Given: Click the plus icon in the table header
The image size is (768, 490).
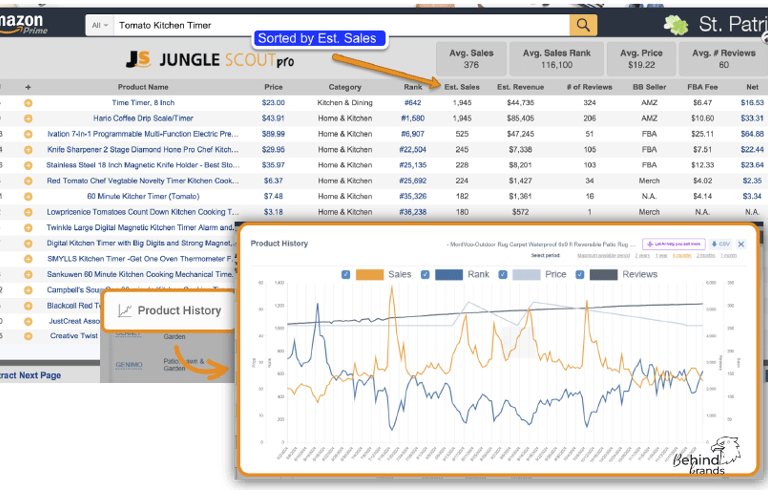Looking at the screenshot, I should pyautogui.click(x=28, y=87).
